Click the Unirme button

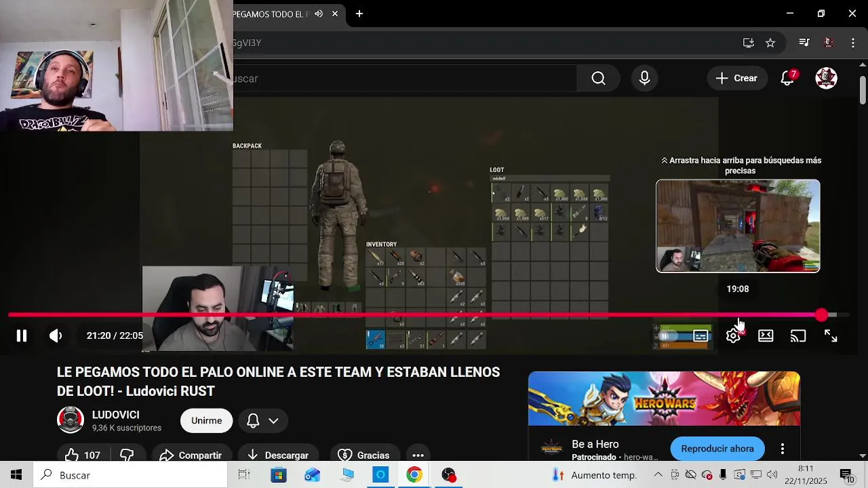(206, 421)
